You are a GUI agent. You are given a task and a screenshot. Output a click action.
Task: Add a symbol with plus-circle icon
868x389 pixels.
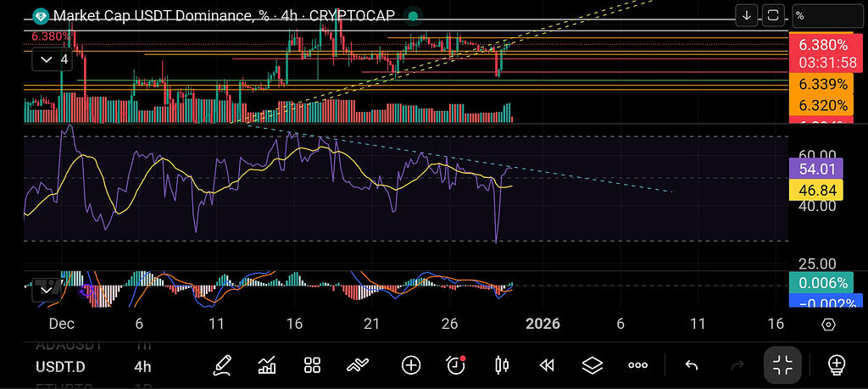point(411,365)
